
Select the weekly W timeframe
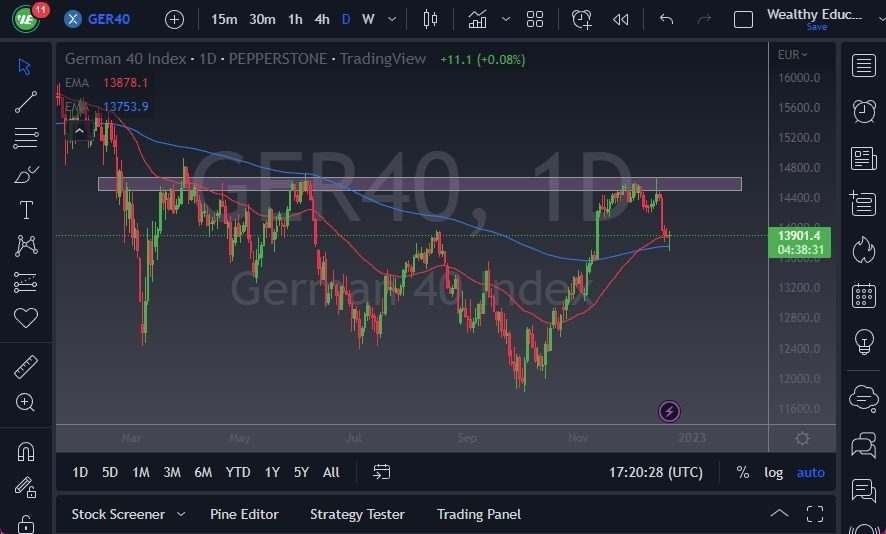pyautogui.click(x=368, y=20)
